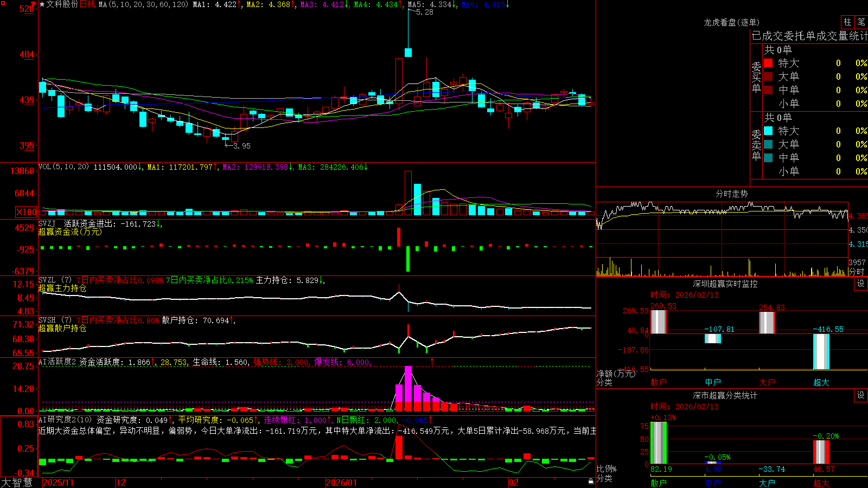The width and height of the screenshot is (868, 488).
Task: Click the 小单 row under 委卖单
Action: click(x=816, y=171)
